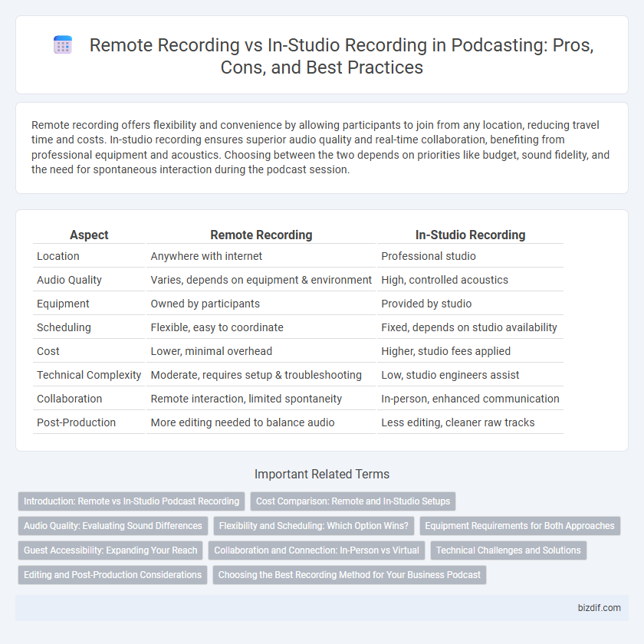Open 'Audio Quality: Evaluating Sound Differences' tag

[x=113, y=526]
